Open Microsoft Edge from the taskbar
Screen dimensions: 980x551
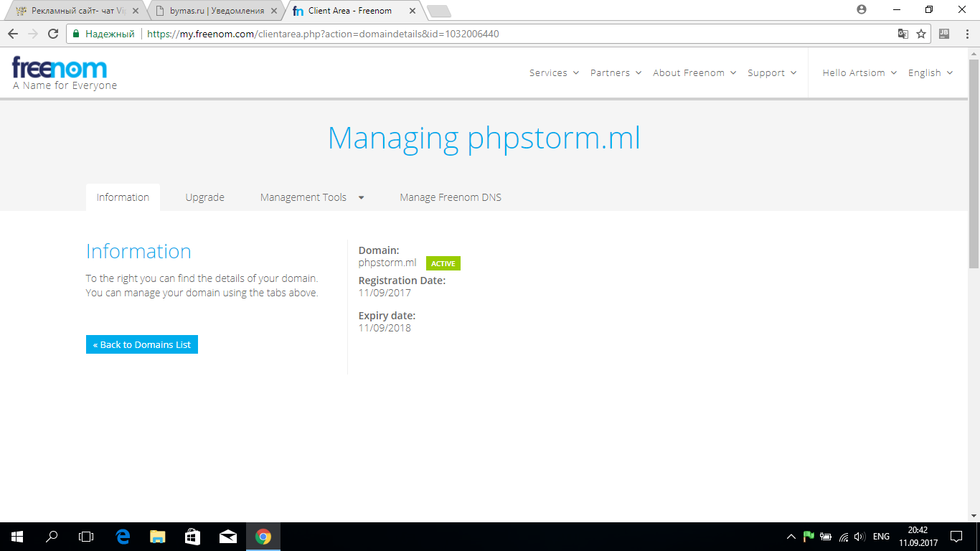tap(123, 536)
